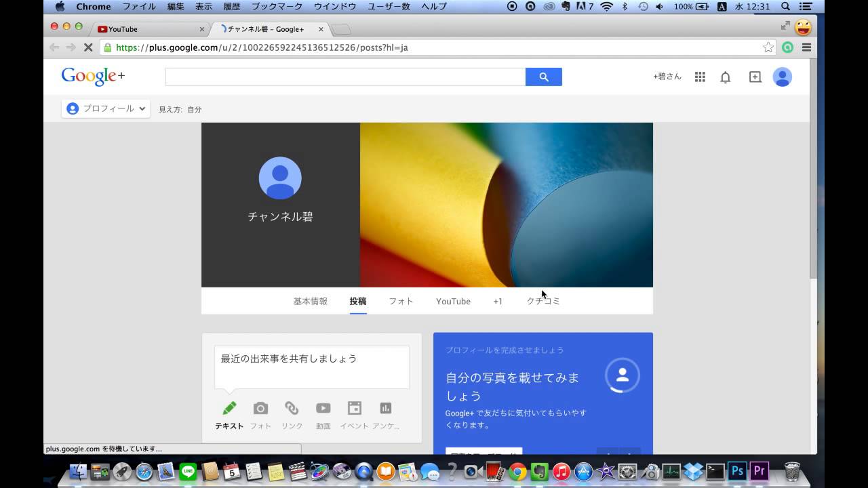Open the 履歴 menu
This screenshot has width=868, height=488.
tap(231, 6)
